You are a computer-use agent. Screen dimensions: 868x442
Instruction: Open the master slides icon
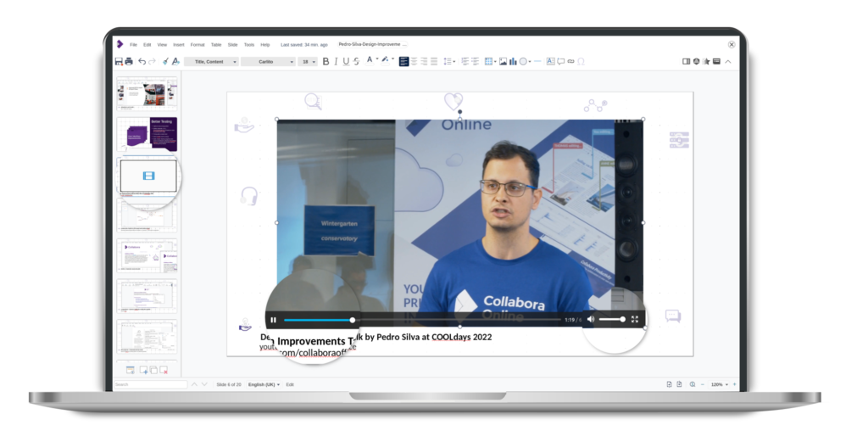(x=717, y=61)
